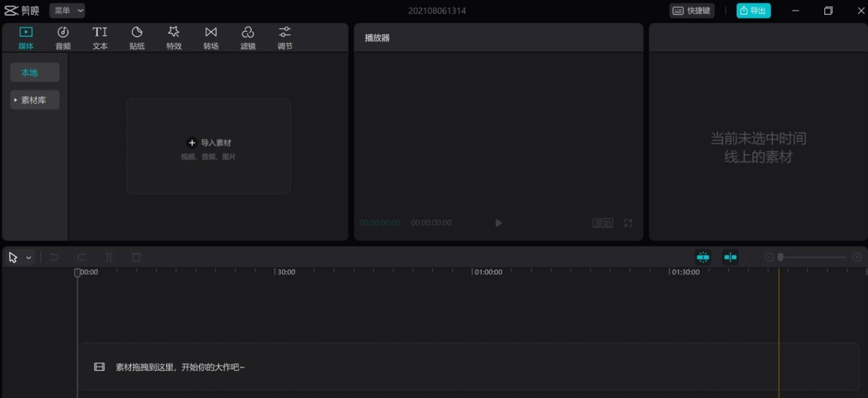Click the project title 202108061314
868x398 pixels.
[437, 11]
